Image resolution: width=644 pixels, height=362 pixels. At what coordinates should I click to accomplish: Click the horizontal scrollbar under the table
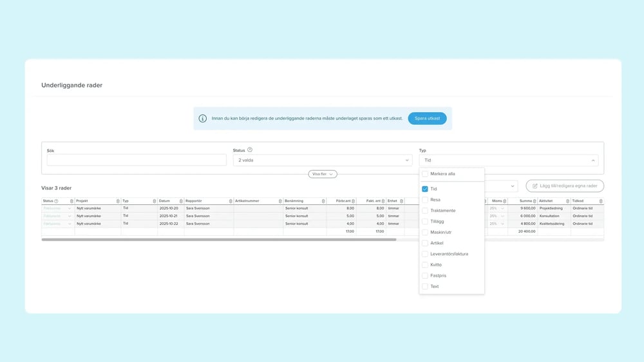pyautogui.click(x=219, y=240)
